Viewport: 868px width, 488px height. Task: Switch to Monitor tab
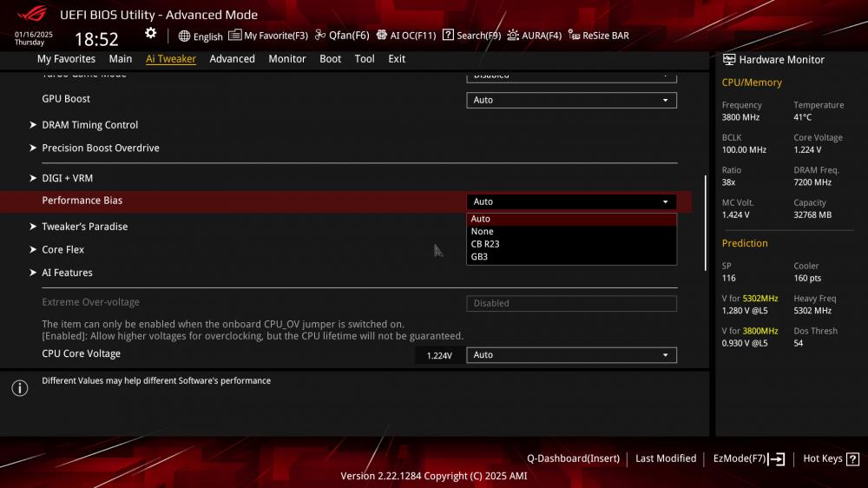[286, 59]
